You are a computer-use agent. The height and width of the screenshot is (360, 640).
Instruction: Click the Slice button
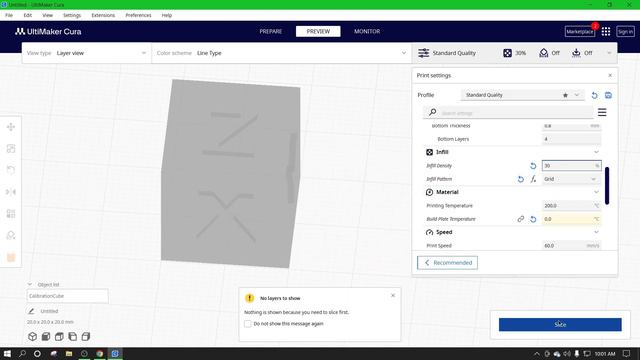click(x=560, y=324)
